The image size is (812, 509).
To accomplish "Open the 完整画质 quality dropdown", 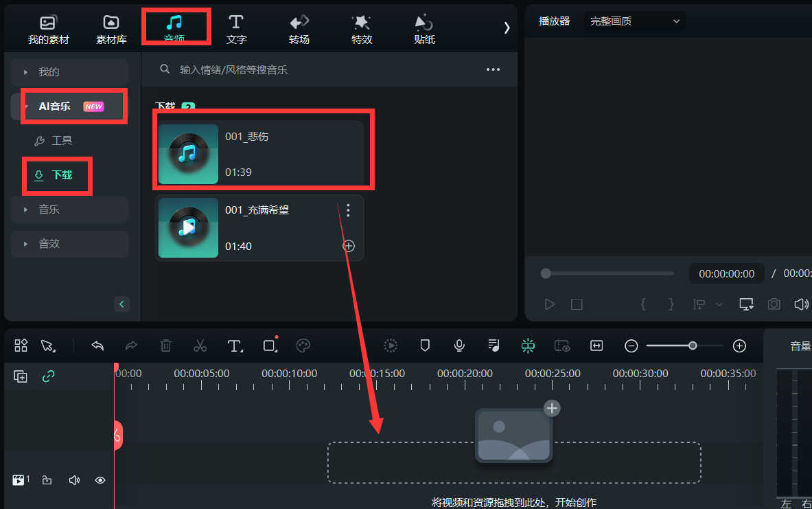I will (634, 21).
